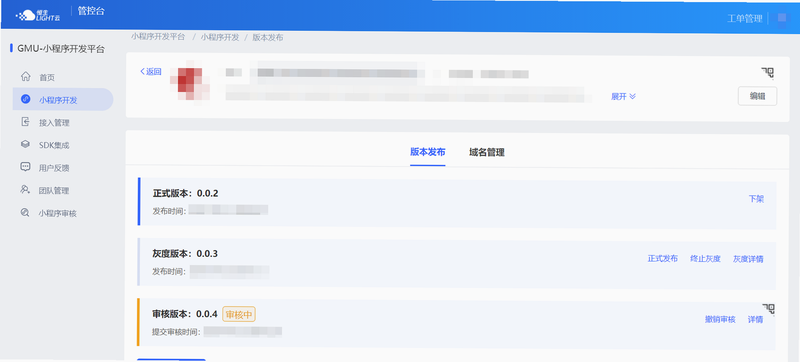Click QR code icon in 审核版本 row
The height and width of the screenshot is (362, 800).
768,309
